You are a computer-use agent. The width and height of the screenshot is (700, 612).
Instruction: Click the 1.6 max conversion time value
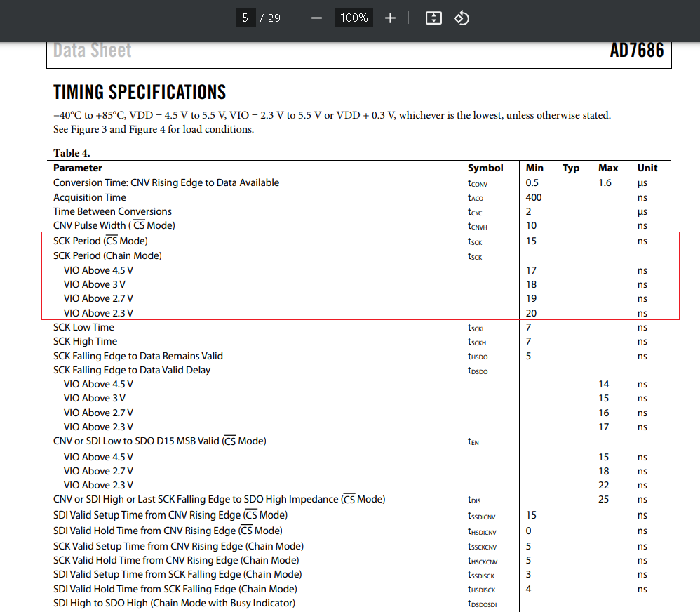[x=605, y=182]
